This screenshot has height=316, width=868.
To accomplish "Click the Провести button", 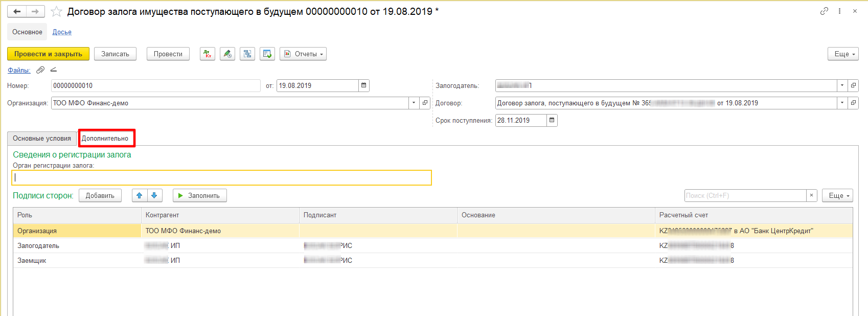I will [168, 54].
